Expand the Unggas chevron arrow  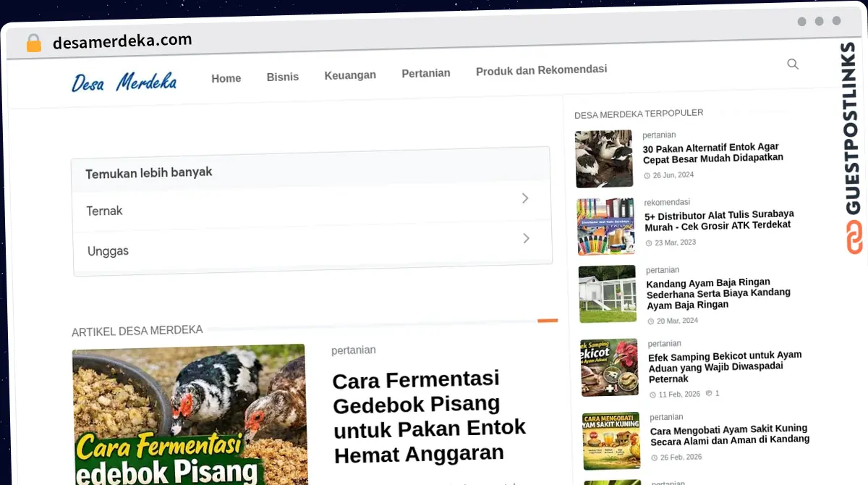point(527,238)
